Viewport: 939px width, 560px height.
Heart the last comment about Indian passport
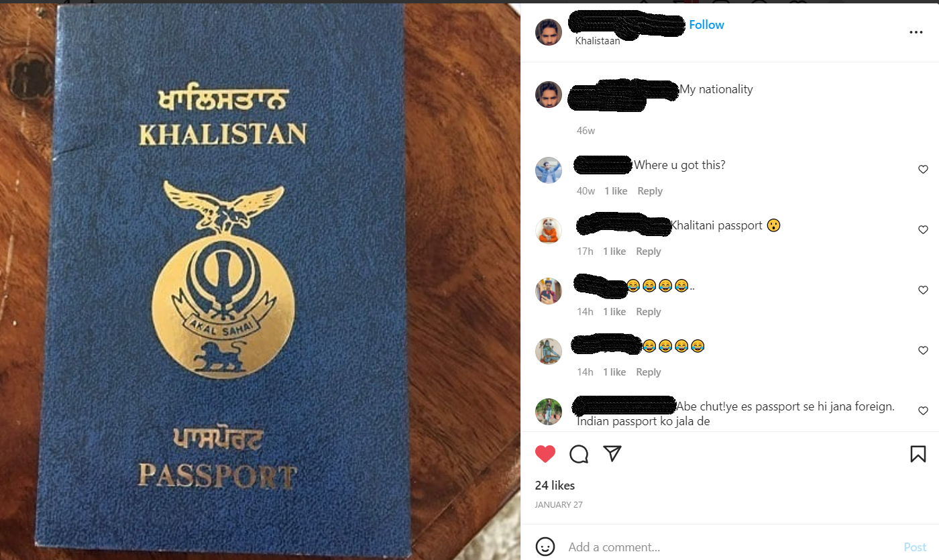[x=923, y=411]
